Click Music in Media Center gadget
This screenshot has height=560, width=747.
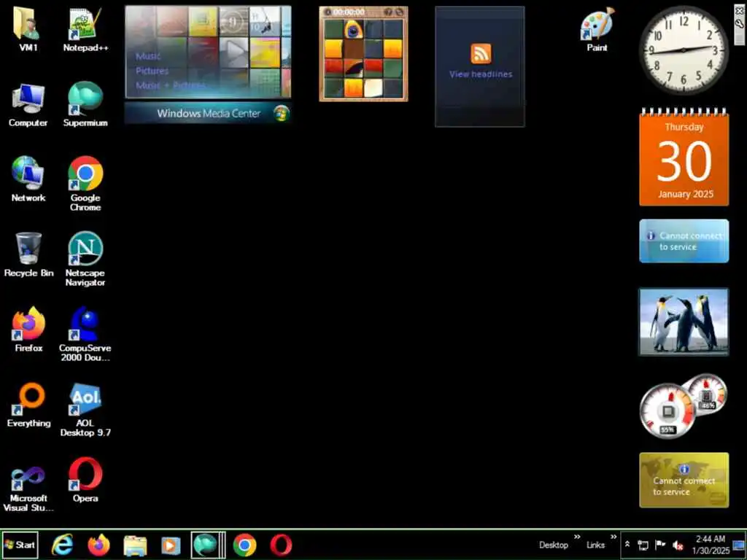coord(148,56)
